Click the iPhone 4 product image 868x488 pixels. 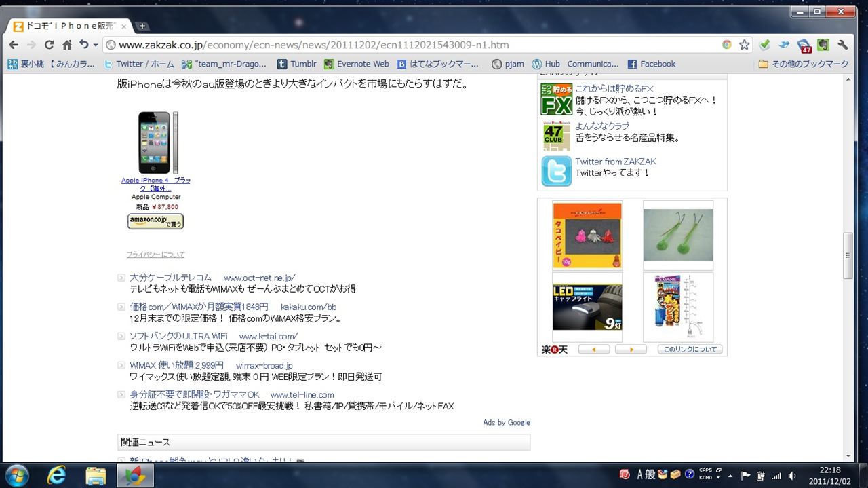157,143
